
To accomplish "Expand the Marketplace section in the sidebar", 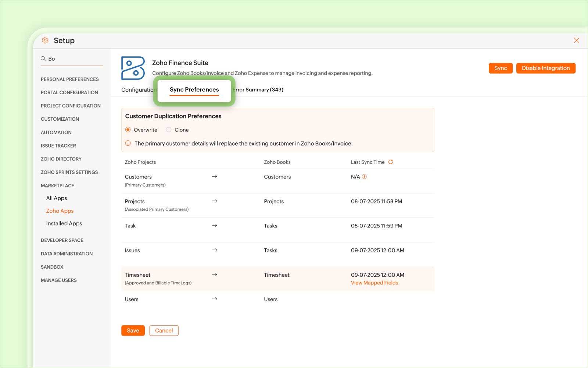I will click(x=57, y=185).
